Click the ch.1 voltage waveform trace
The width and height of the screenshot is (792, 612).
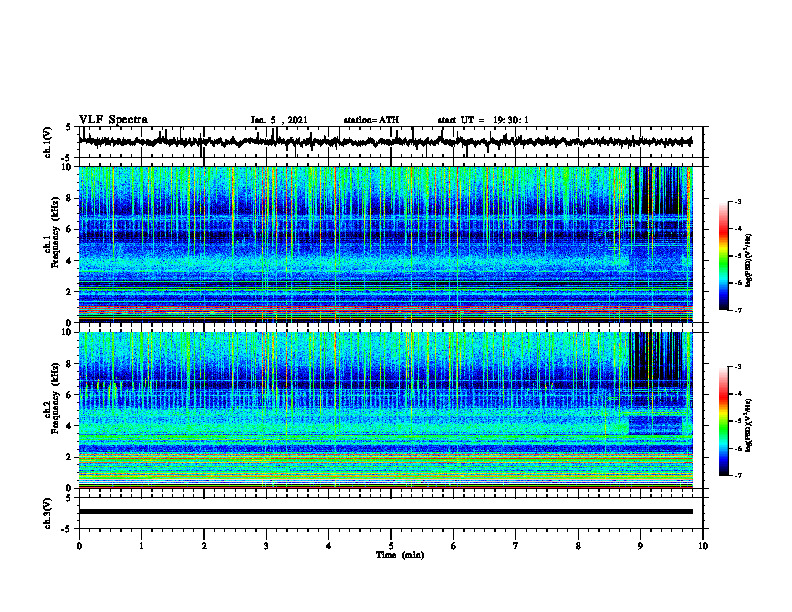pos(385,142)
